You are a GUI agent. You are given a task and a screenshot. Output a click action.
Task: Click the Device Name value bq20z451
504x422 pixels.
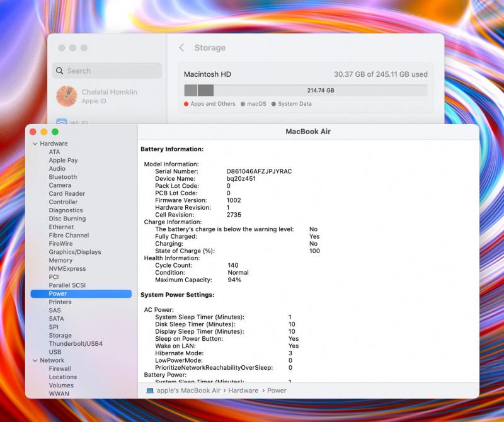point(241,179)
